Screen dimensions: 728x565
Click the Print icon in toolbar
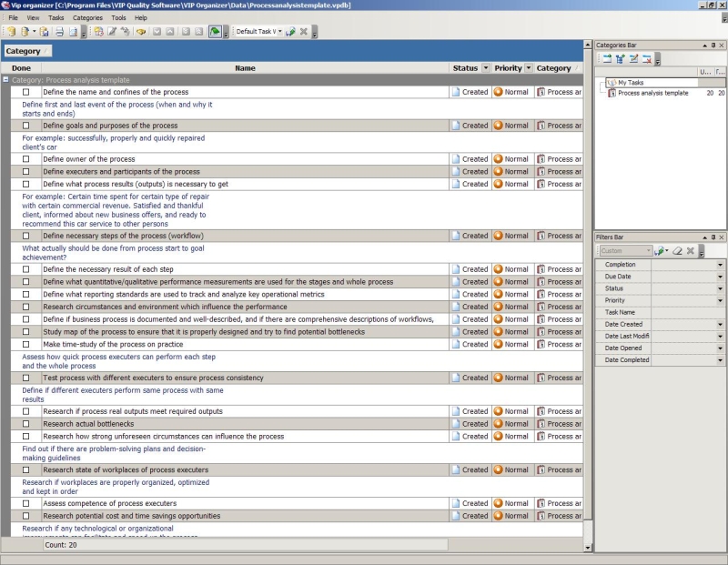click(x=59, y=32)
